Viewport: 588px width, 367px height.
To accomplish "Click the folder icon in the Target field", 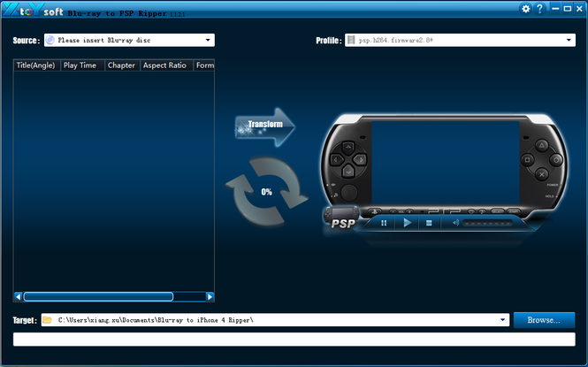I will click(x=47, y=320).
